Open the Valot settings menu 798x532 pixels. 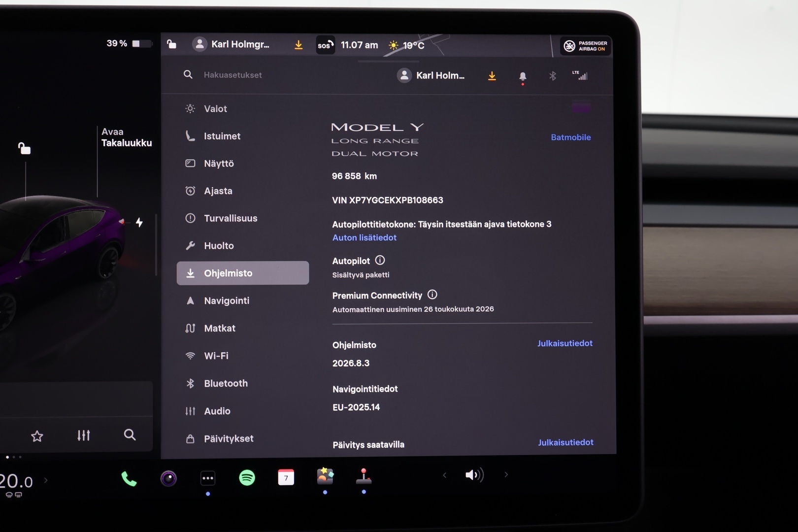click(x=243, y=109)
